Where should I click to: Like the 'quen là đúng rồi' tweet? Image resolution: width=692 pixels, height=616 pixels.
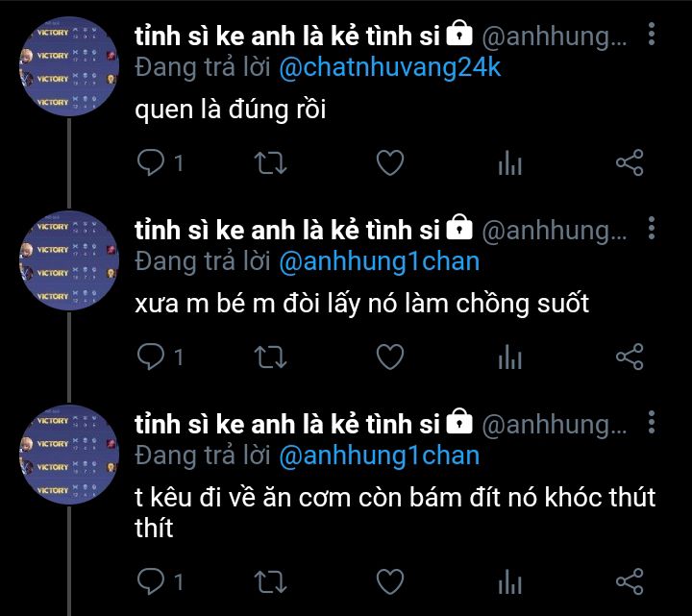point(390,162)
